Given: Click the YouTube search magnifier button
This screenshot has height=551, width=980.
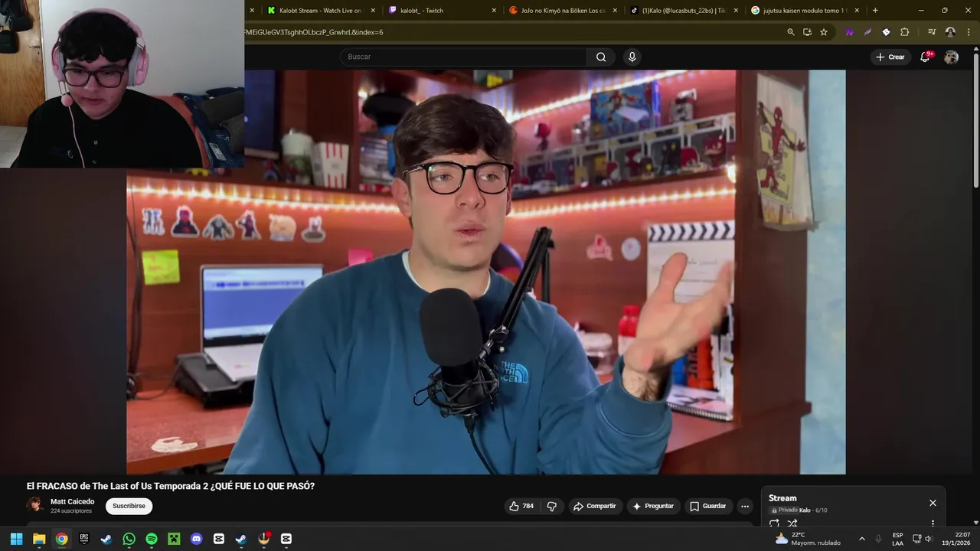Looking at the screenshot, I should 601,57.
